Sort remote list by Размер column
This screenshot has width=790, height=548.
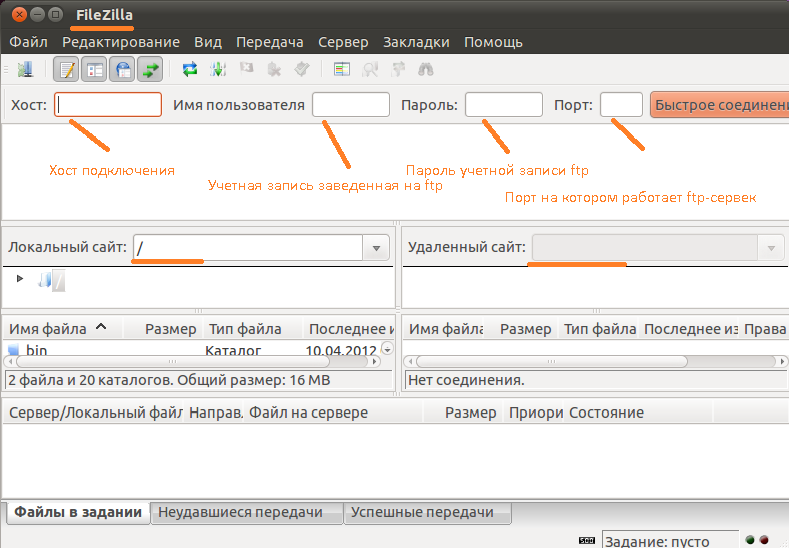[x=521, y=329]
